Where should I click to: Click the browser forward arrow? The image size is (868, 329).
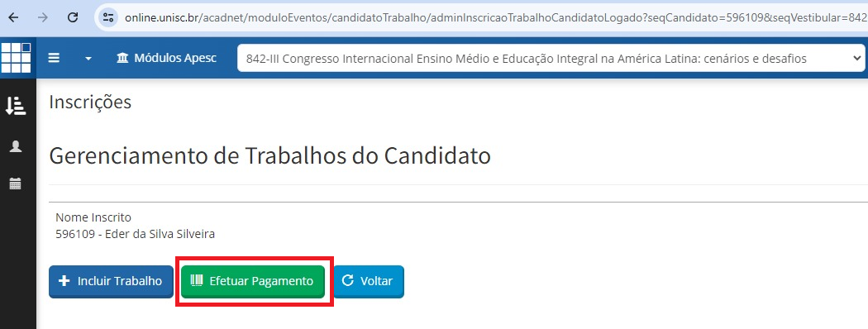[43, 17]
